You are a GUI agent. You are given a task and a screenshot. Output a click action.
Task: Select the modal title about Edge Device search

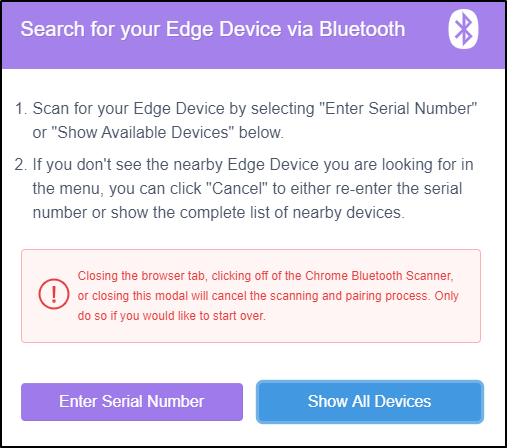point(213,29)
